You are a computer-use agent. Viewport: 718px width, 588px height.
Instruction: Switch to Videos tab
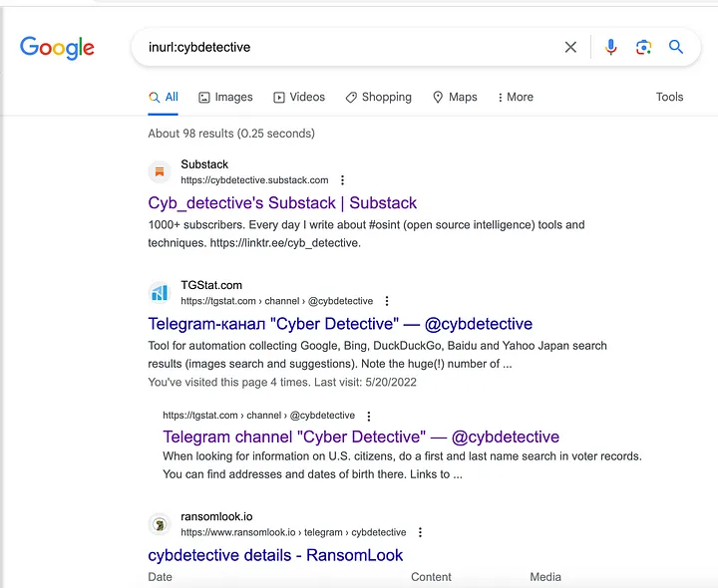tap(299, 97)
